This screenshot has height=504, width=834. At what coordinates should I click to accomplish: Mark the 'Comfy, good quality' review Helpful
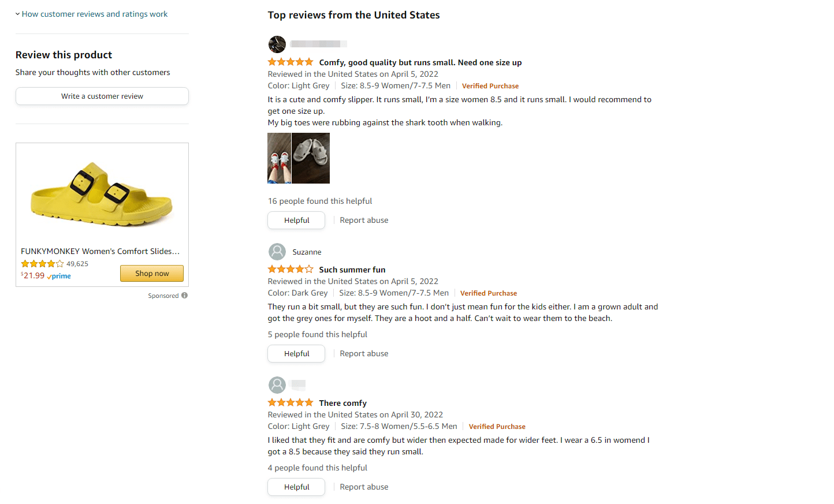click(x=296, y=221)
